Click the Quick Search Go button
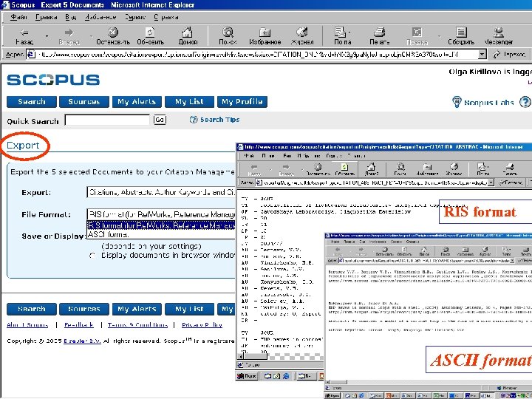 [160, 120]
